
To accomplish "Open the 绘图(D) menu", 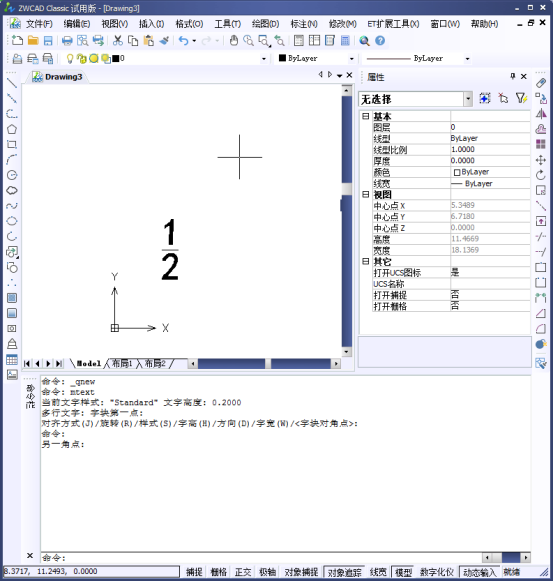I will click(265, 24).
